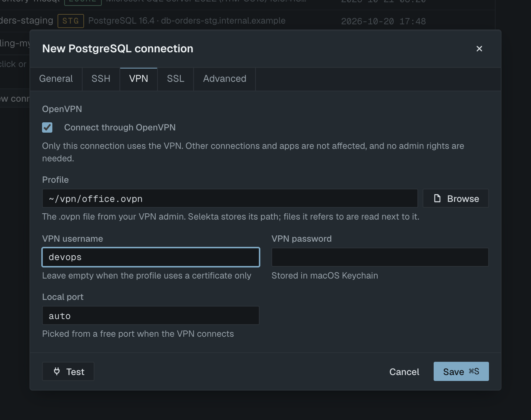Click the hint about certificate-only profiles
The width and height of the screenshot is (531, 420).
click(147, 276)
